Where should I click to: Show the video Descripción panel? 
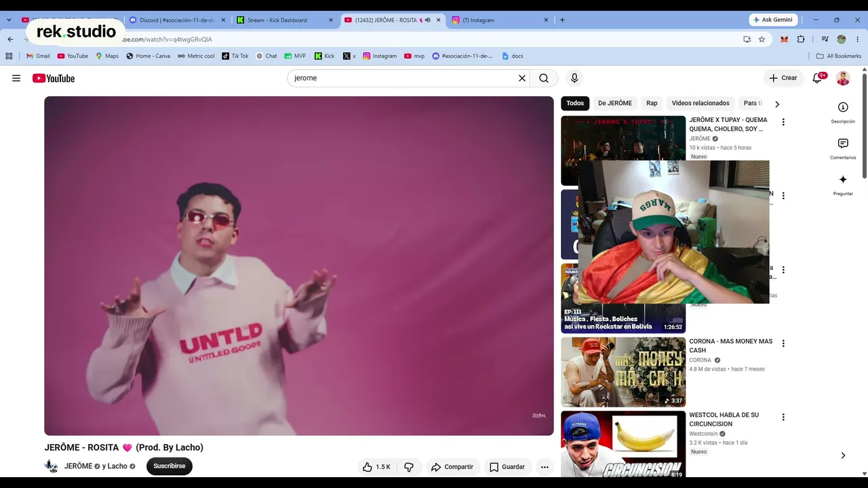pos(843,112)
